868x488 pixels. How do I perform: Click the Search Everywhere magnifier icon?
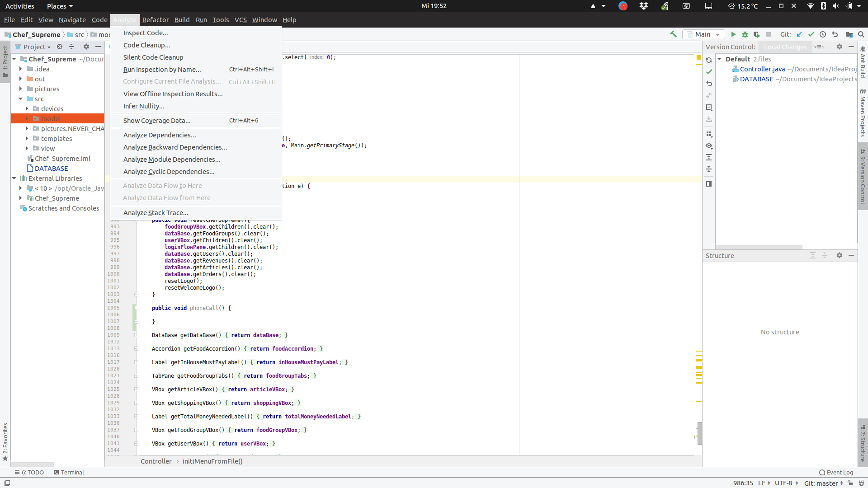coord(861,34)
